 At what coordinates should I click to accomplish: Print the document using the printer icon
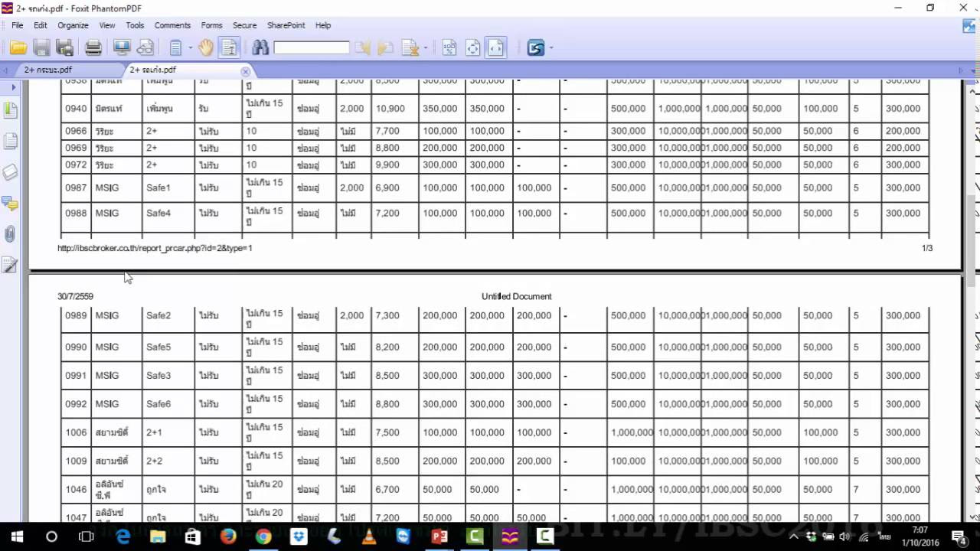(93, 48)
